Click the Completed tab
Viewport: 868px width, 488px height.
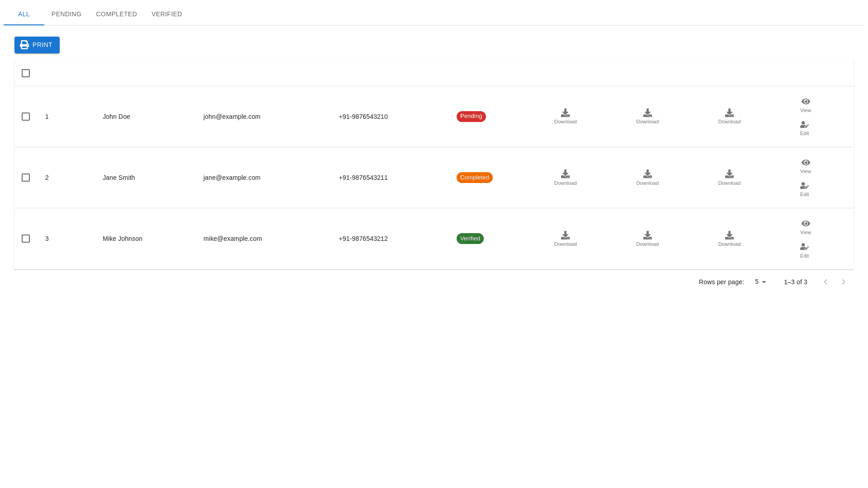(x=116, y=14)
